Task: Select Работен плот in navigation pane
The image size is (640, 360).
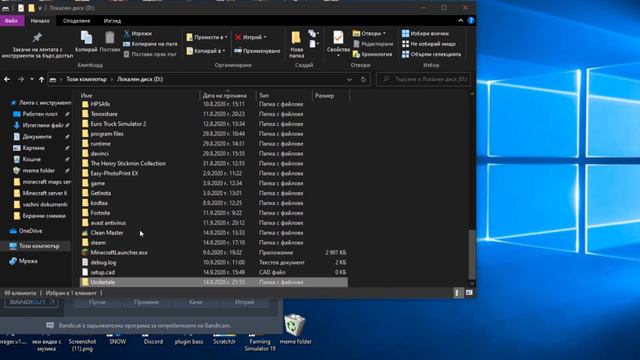Action: pos(40,114)
